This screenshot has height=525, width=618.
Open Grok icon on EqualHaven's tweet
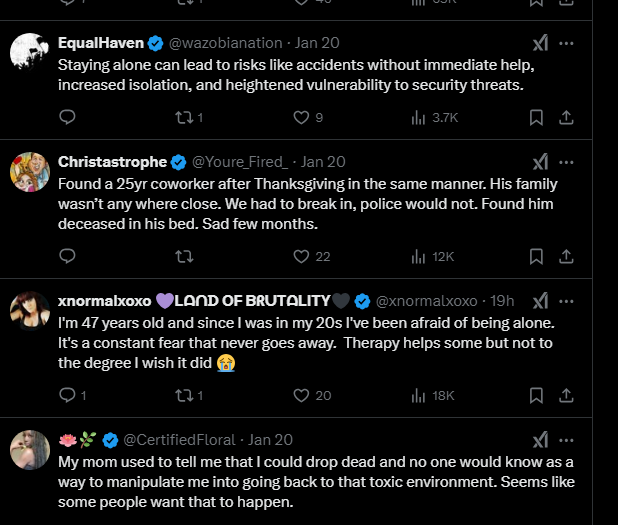[x=540, y=44]
